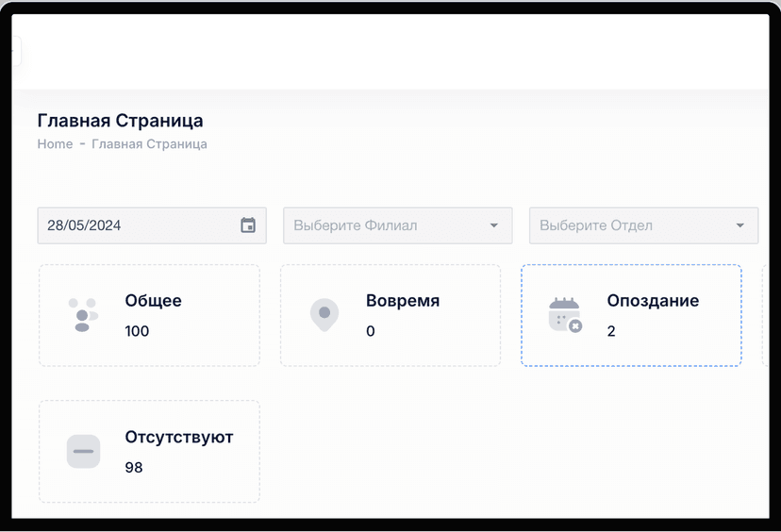Click the Вовремя value 0

[x=370, y=331]
